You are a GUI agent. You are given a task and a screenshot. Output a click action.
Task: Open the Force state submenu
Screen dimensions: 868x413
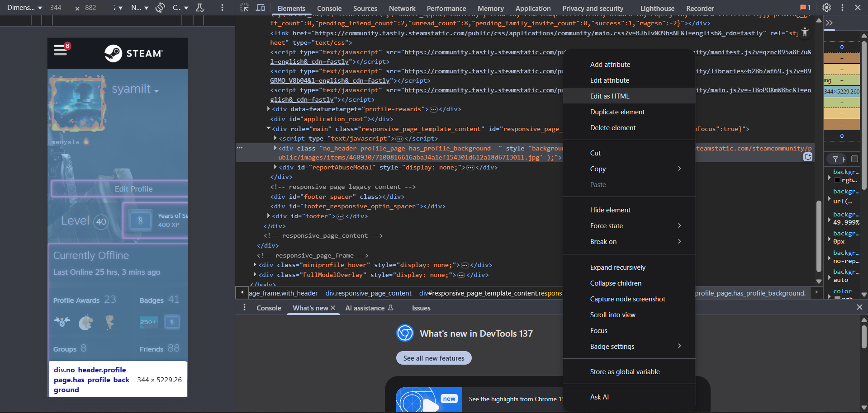pyautogui.click(x=629, y=225)
